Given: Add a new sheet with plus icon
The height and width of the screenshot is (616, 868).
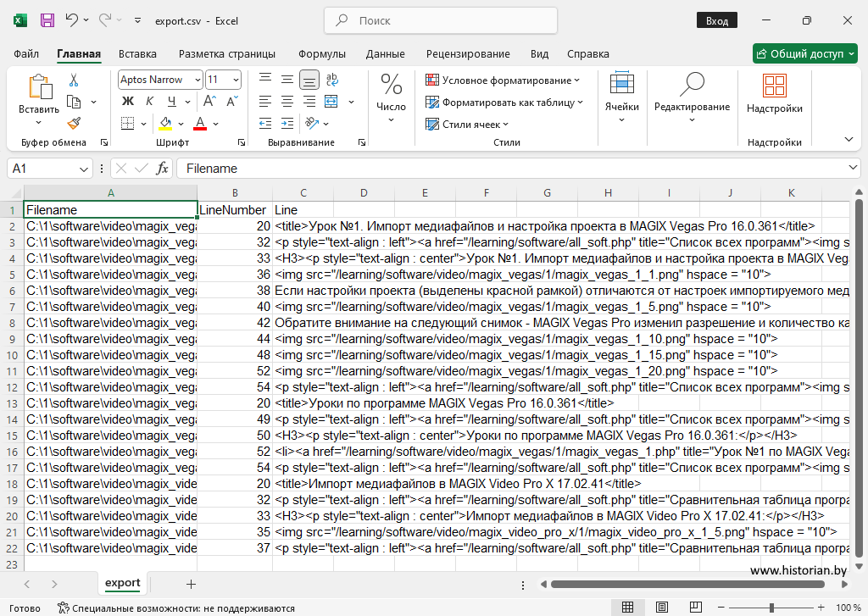Looking at the screenshot, I should tap(191, 584).
